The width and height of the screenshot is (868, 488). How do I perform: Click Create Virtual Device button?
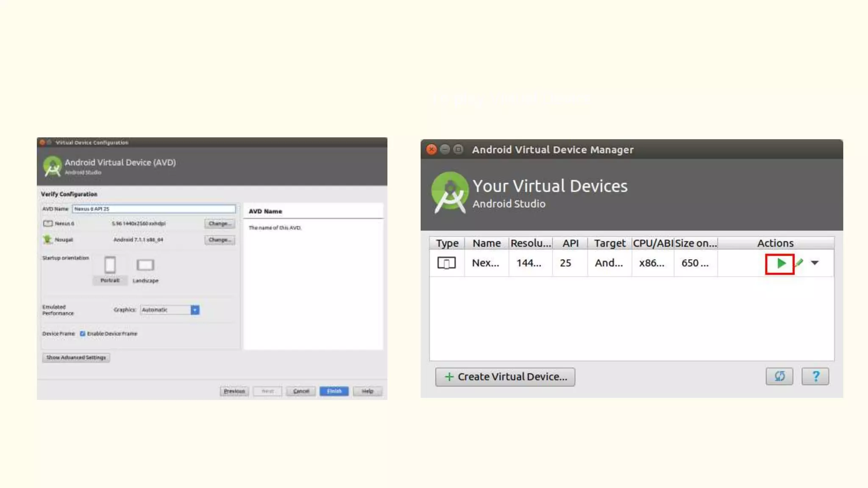[505, 377]
